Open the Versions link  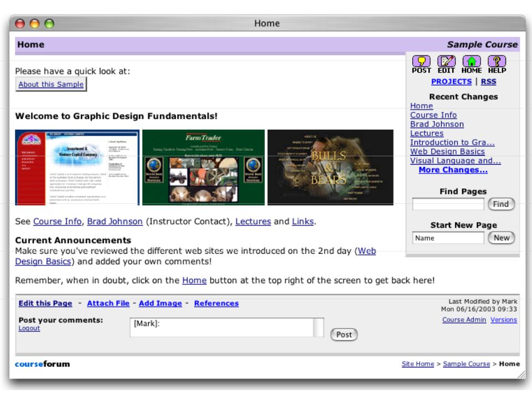click(504, 320)
